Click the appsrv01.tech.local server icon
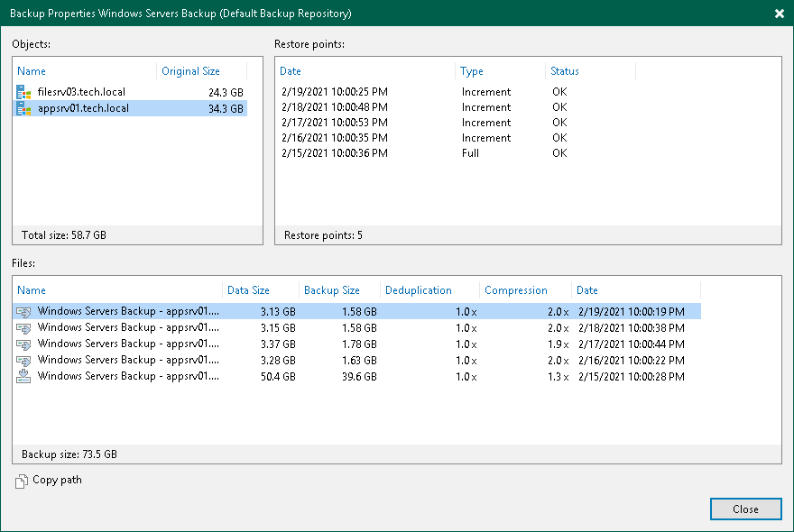This screenshot has width=794, height=532. pyautogui.click(x=23, y=108)
